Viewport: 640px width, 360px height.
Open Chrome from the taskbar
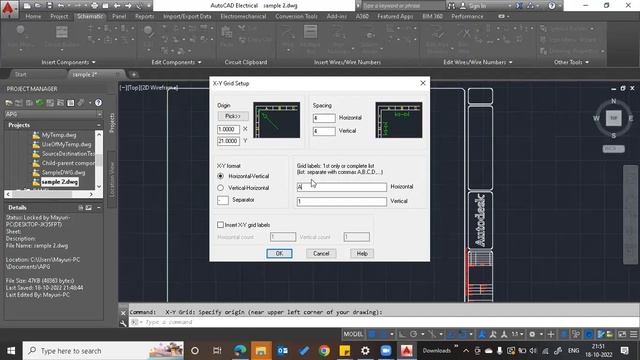324,351
